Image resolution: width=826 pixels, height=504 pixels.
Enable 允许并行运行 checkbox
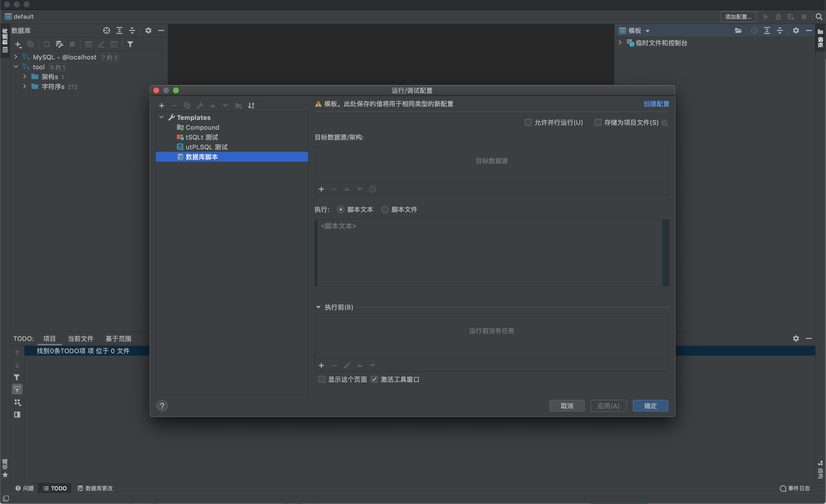(528, 122)
